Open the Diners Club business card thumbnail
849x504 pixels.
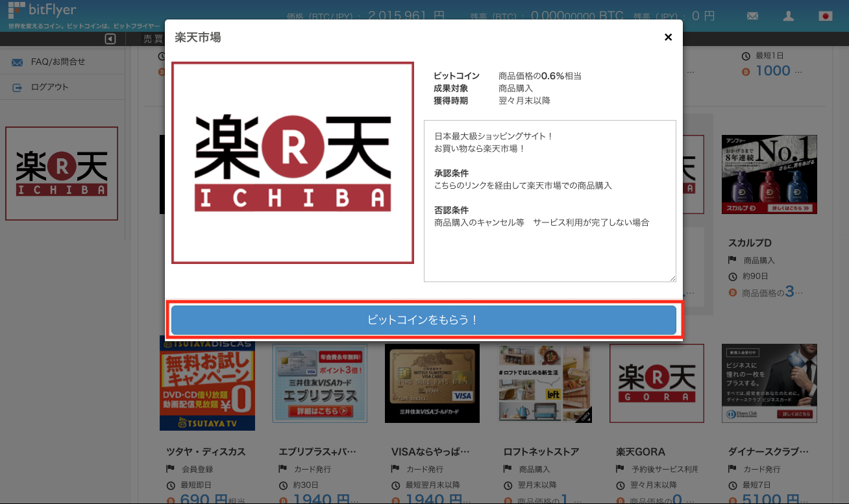769,383
